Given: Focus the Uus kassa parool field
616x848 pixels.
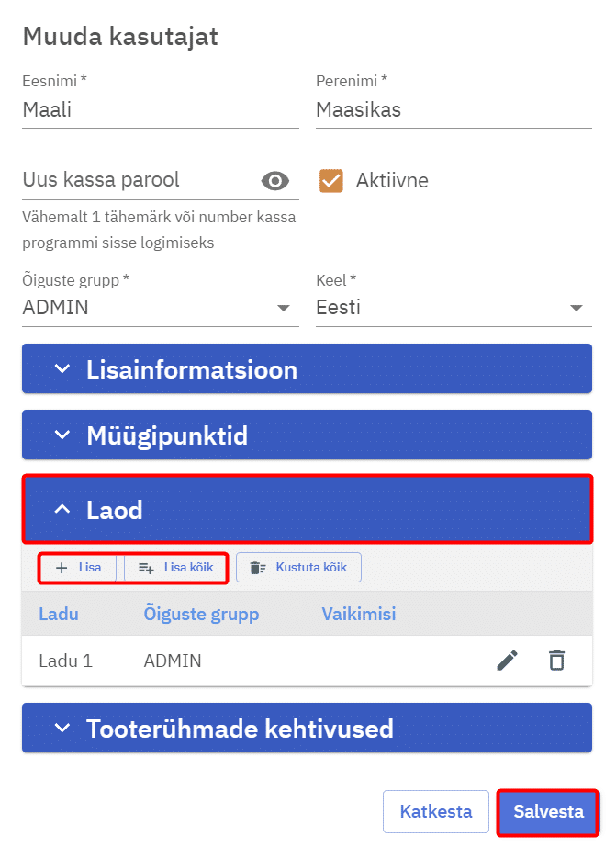Looking at the screenshot, I should [138, 180].
